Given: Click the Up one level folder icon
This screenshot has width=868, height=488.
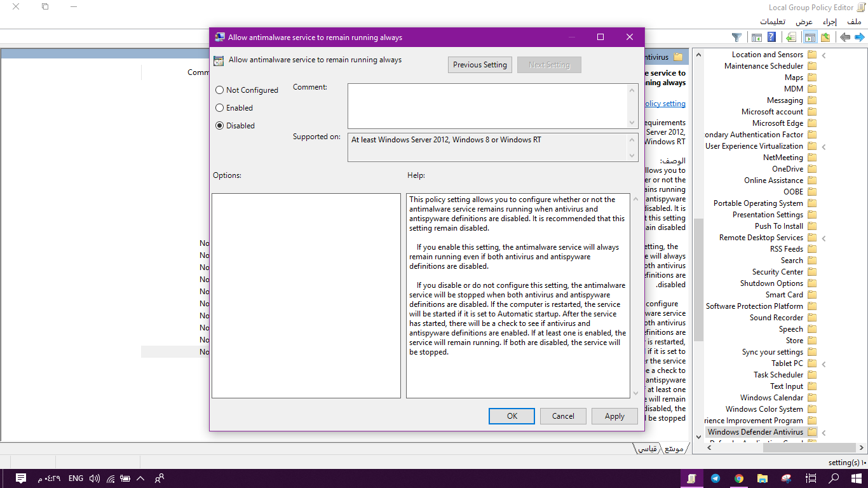Looking at the screenshot, I should click(825, 37).
